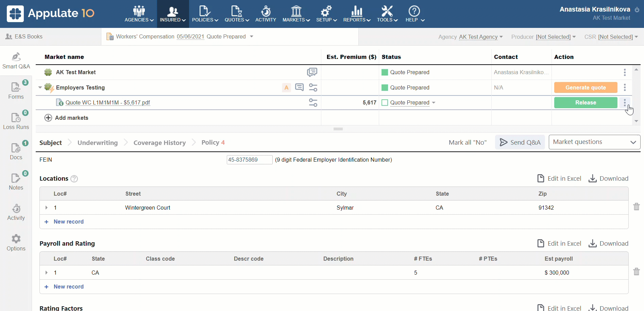Open the Policies menu
The image size is (644, 311).
205,14
